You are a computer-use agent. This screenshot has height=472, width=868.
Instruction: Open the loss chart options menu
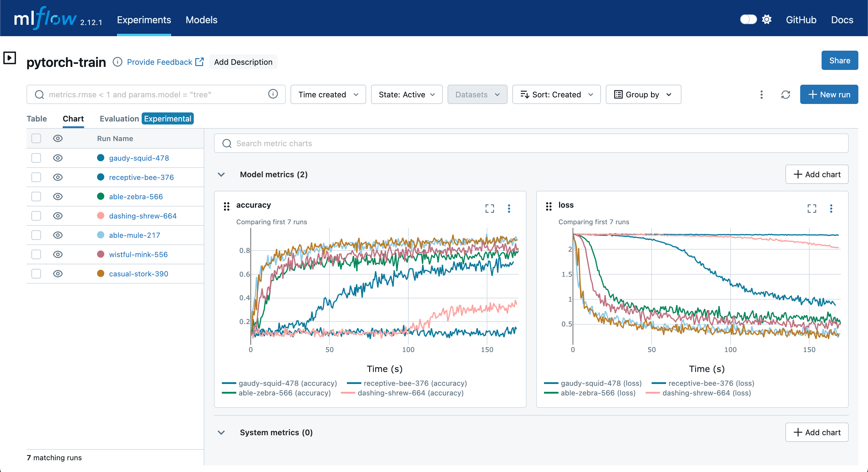pos(831,209)
